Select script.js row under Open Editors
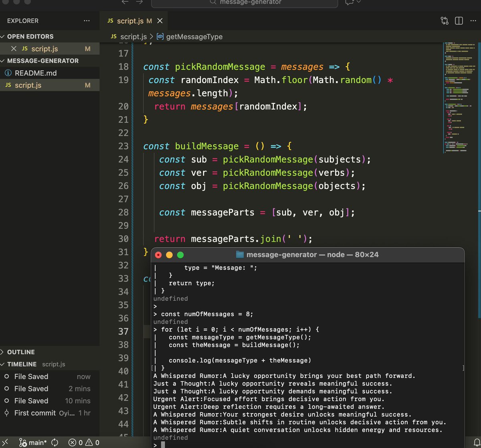This screenshot has width=481, height=448. [x=50, y=49]
